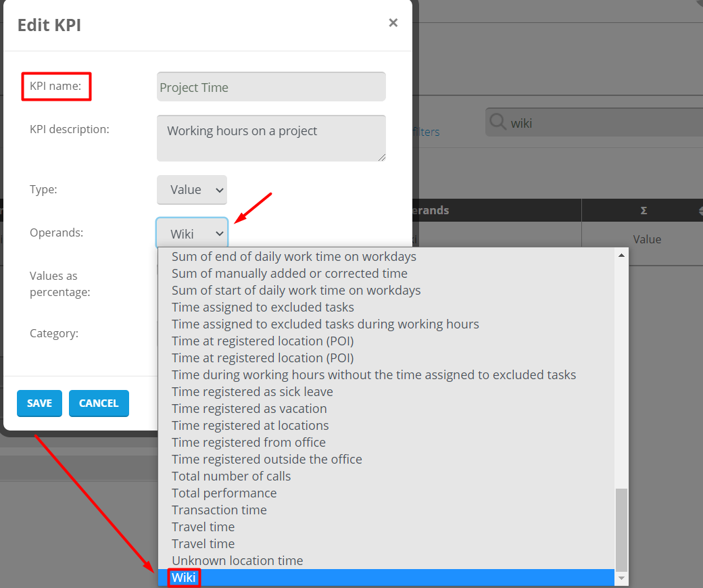The height and width of the screenshot is (588, 703).
Task: Pick Sum of manually added or corrected time
Action: point(289,274)
